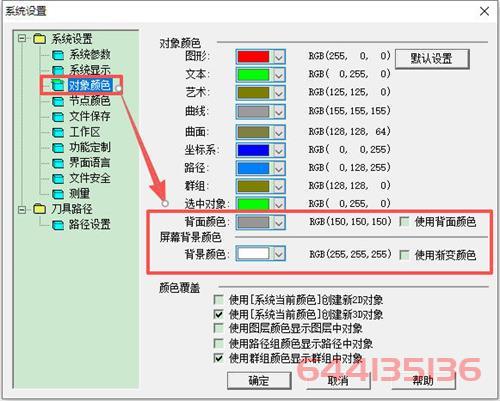Uncheck 使用[系统当前颜色]创建新3D对象
500x401 pixels.
218,314
